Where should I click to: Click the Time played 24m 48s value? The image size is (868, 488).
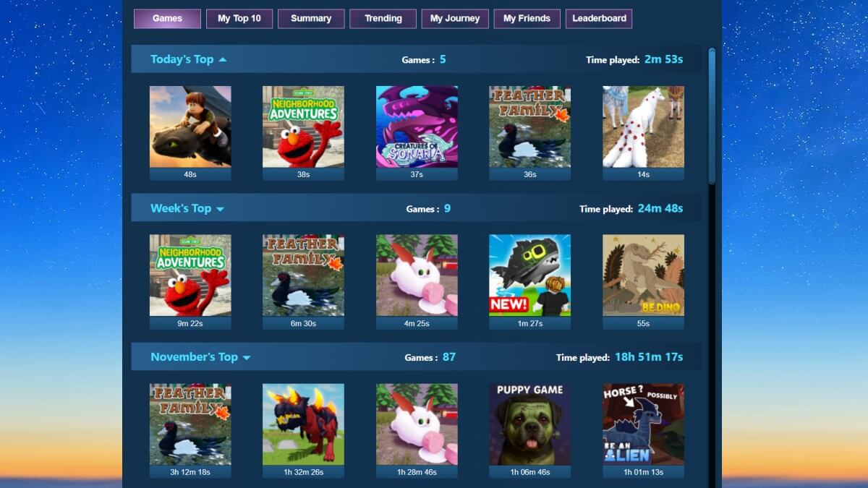tap(660, 208)
